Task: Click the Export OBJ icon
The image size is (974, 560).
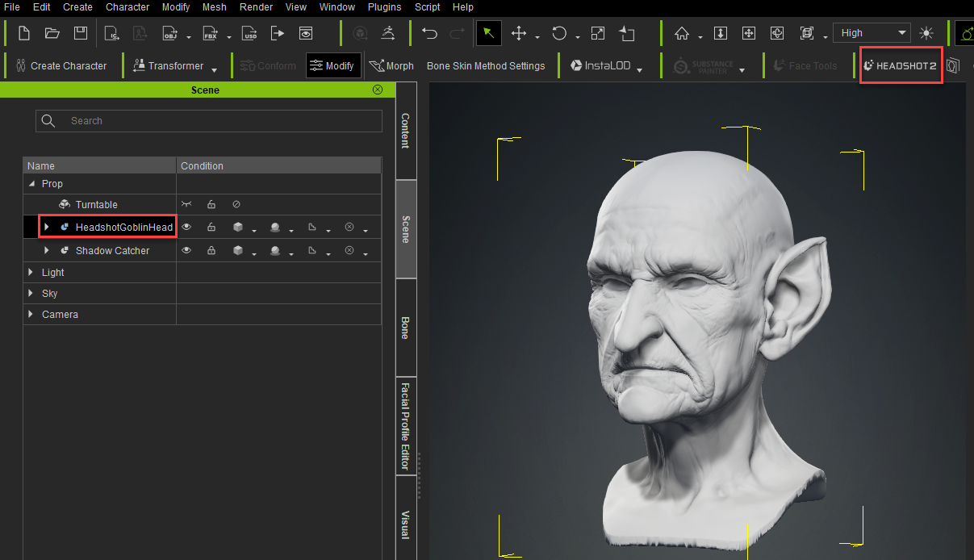Action: [x=169, y=33]
